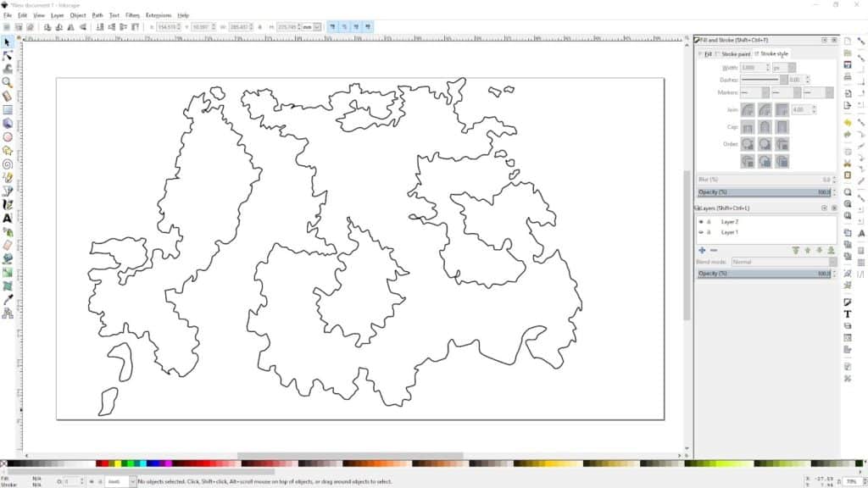Image resolution: width=868 pixels, height=488 pixels.
Task: Select the Spray tool
Action: 7,232
